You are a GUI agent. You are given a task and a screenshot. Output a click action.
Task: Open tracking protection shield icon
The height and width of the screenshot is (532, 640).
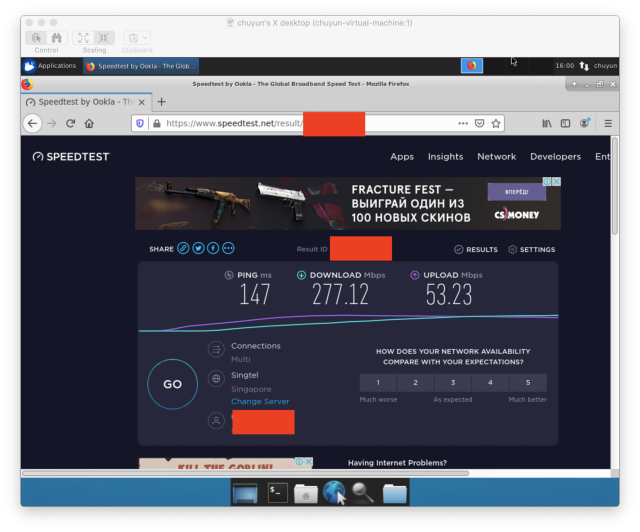click(x=140, y=123)
